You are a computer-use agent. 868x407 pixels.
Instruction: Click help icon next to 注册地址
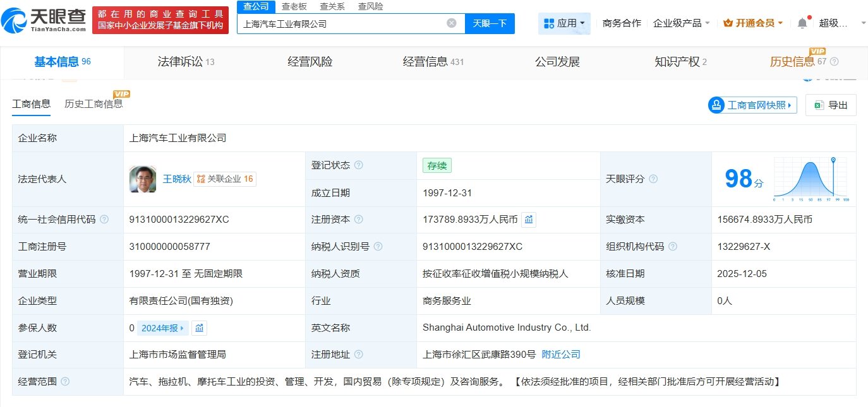359,355
